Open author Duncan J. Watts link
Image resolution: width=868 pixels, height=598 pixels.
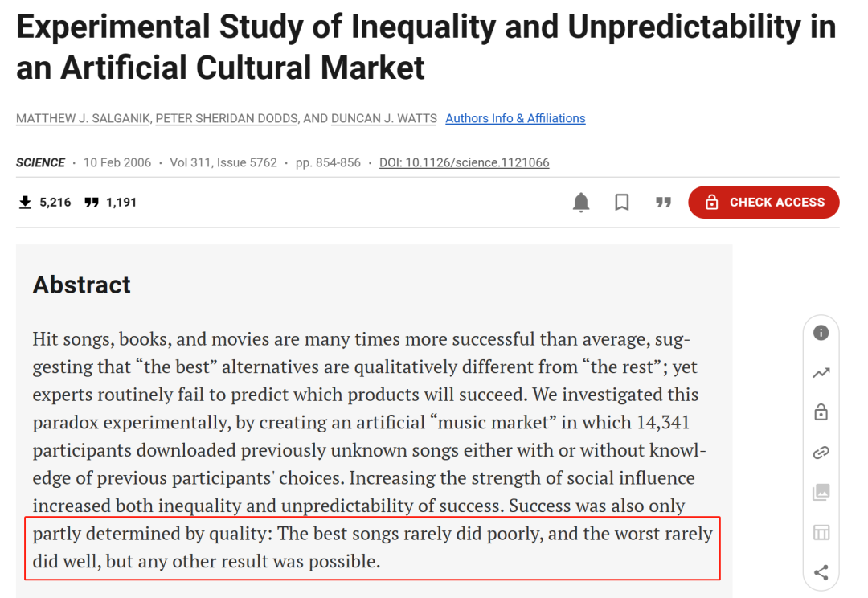coord(383,118)
